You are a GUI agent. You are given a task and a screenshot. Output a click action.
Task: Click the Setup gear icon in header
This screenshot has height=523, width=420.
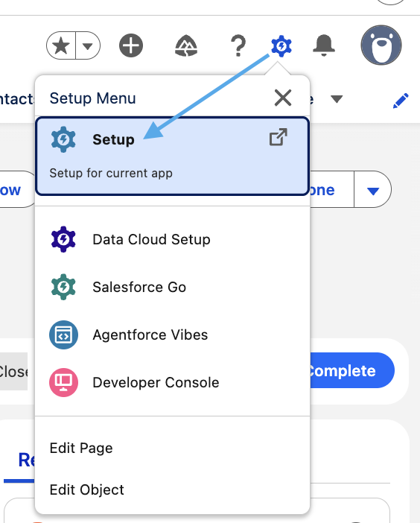[x=281, y=45]
